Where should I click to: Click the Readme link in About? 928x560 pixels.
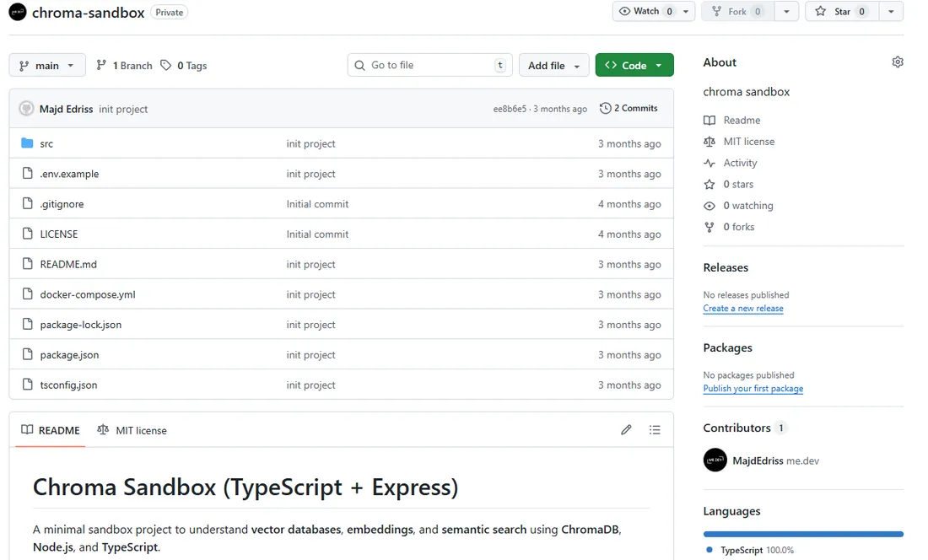[742, 120]
